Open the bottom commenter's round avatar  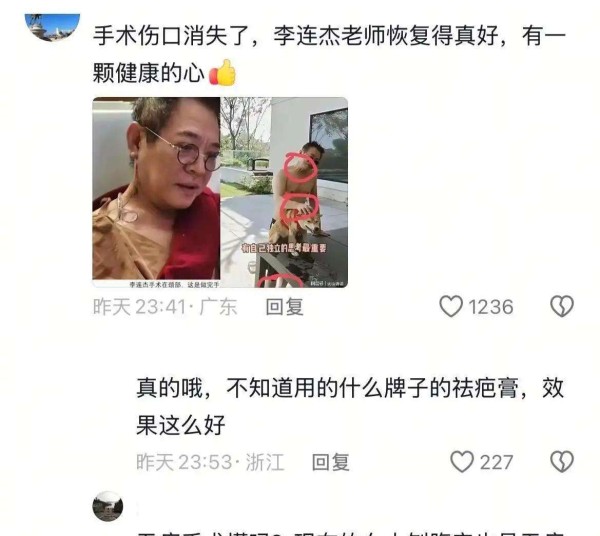coord(108,506)
